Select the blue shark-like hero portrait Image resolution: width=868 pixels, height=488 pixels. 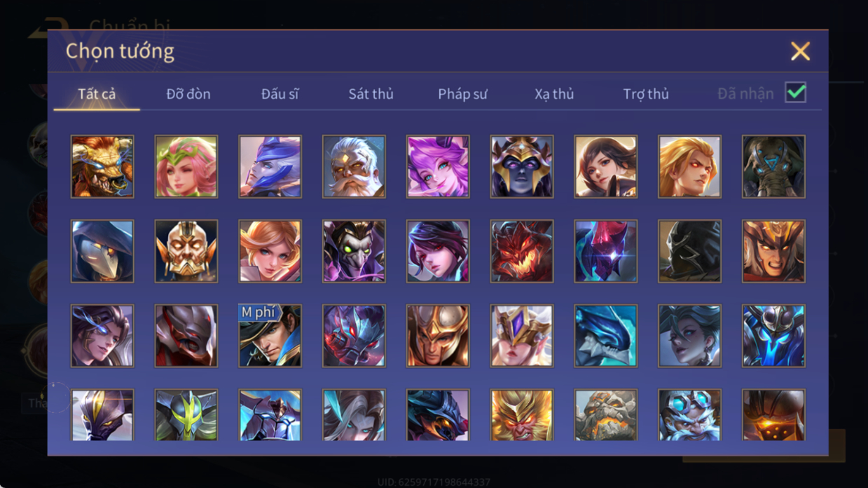point(606,336)
